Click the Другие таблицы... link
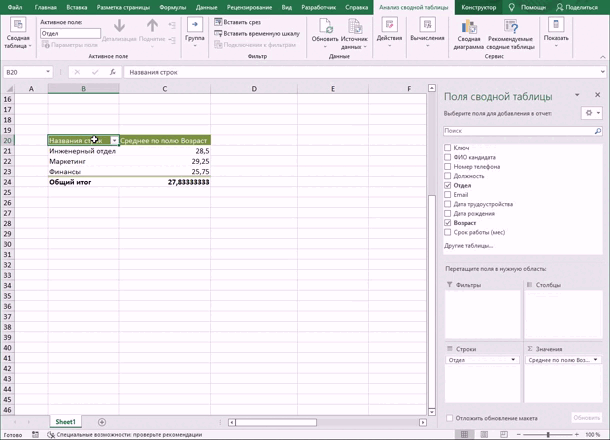 coord(468,245)
